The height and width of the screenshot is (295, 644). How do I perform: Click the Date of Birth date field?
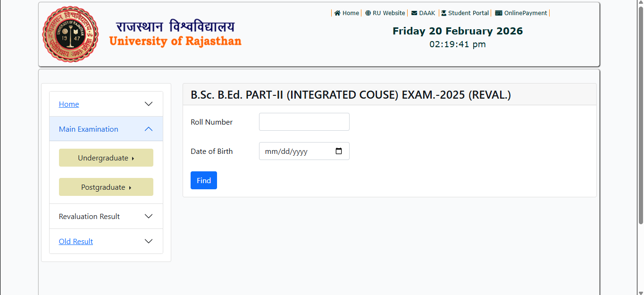point(297,151)
